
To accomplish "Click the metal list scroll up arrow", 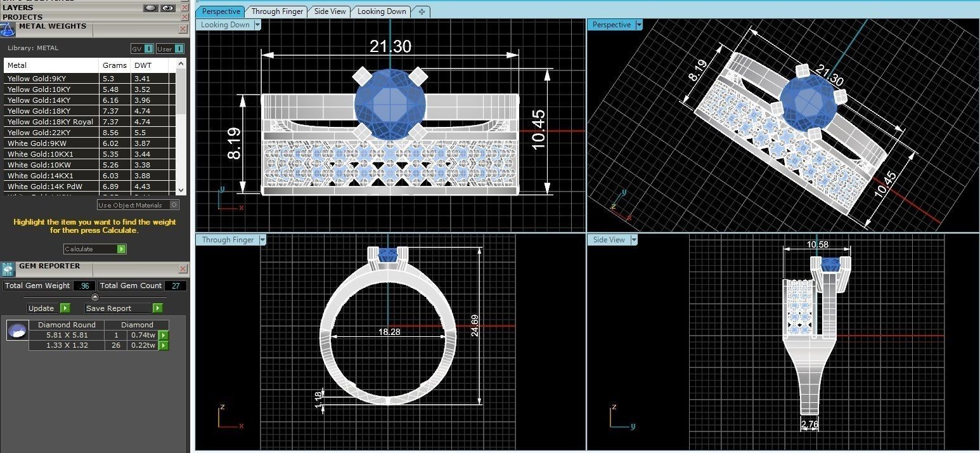I will (x=181, y=63).
